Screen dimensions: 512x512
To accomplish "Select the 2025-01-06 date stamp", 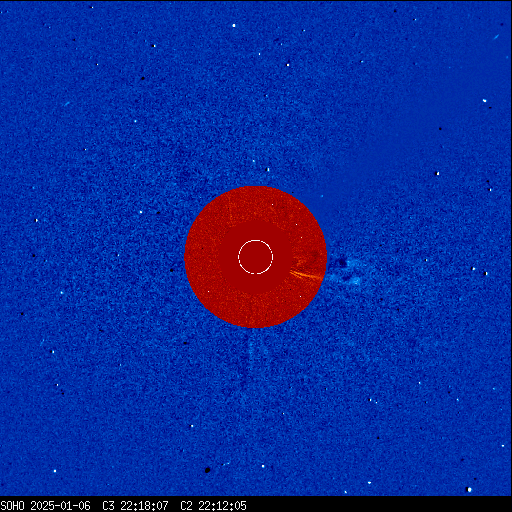I will point(60,506).
